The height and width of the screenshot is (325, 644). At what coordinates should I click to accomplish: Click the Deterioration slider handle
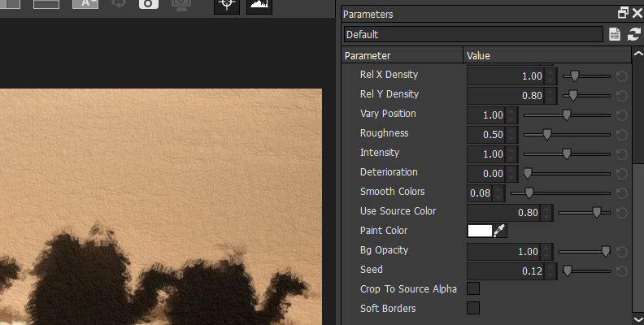[528, 174]
